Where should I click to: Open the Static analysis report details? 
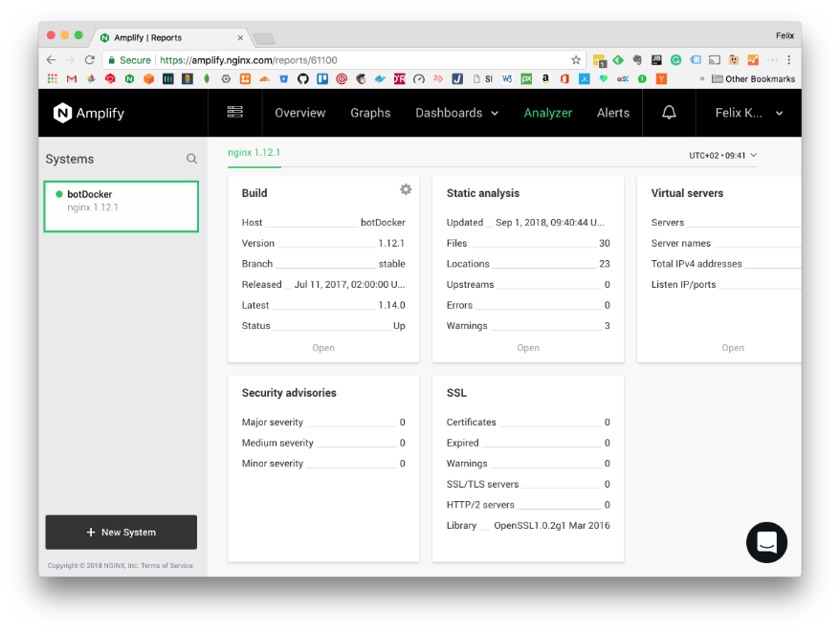tap(528, 348)
